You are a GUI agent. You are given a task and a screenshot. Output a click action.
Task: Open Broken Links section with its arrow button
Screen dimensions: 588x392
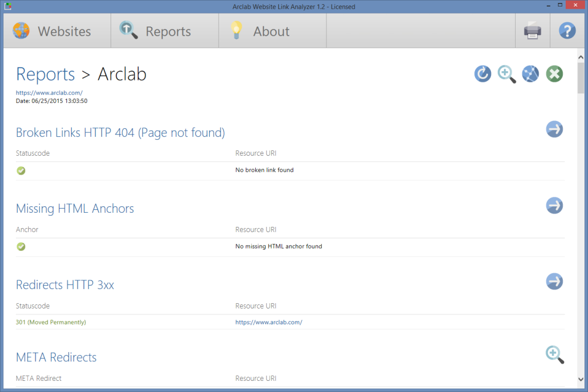tap(554, 129)
